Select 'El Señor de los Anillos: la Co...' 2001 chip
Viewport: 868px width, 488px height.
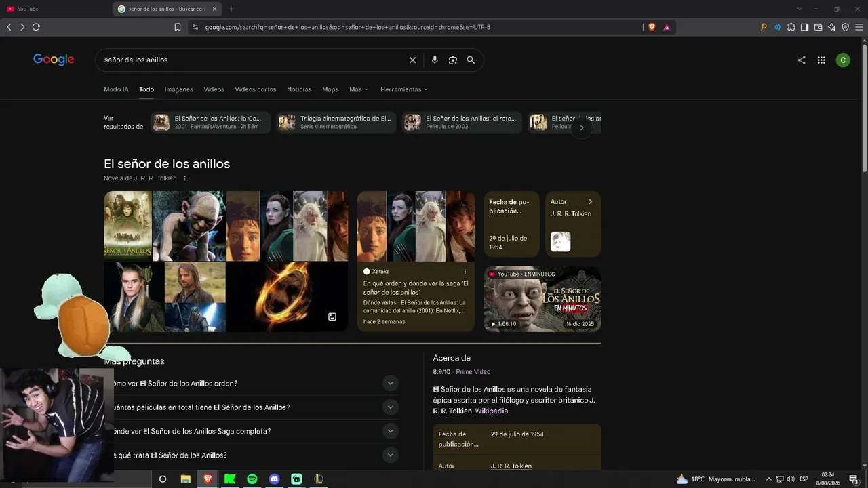pos(210,122)
